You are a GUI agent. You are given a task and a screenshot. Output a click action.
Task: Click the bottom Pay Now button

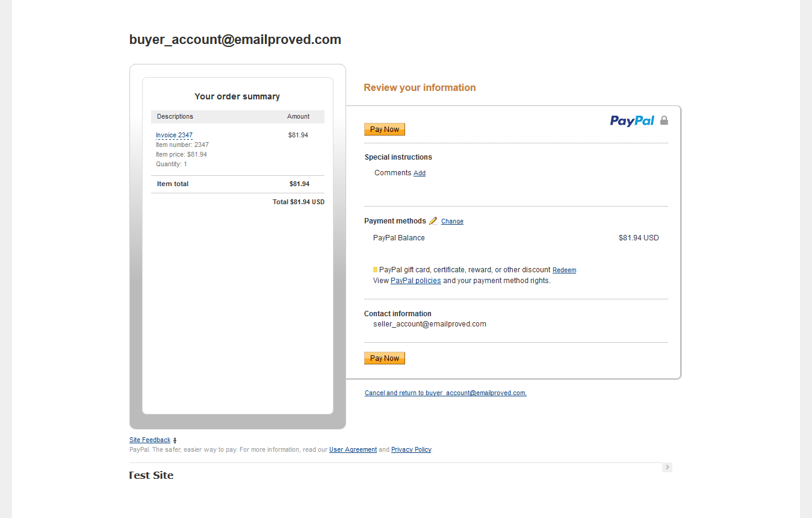point(385,358)
